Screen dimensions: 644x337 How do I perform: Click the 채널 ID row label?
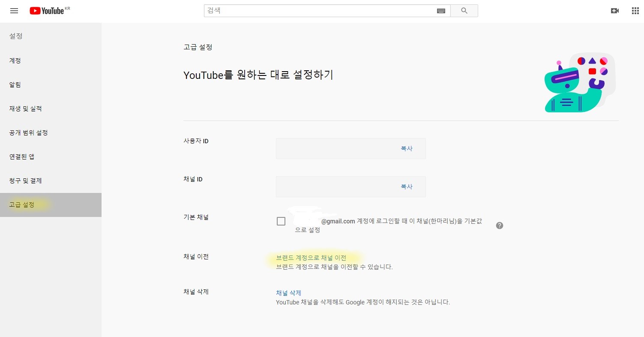pyautogui.click(x=193, y=179)
